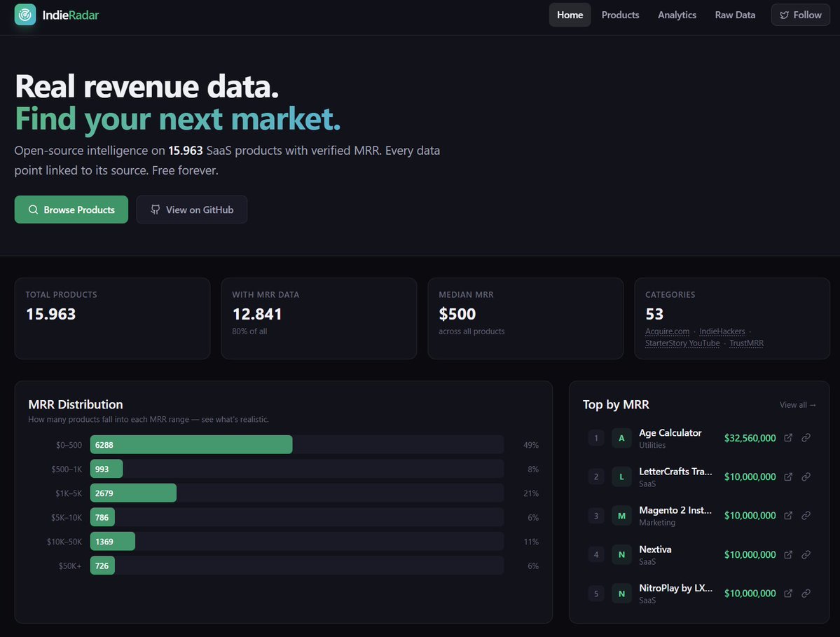Open the Raw Data nav tab
Screen dimensions: 840x637
coord(735,15)
